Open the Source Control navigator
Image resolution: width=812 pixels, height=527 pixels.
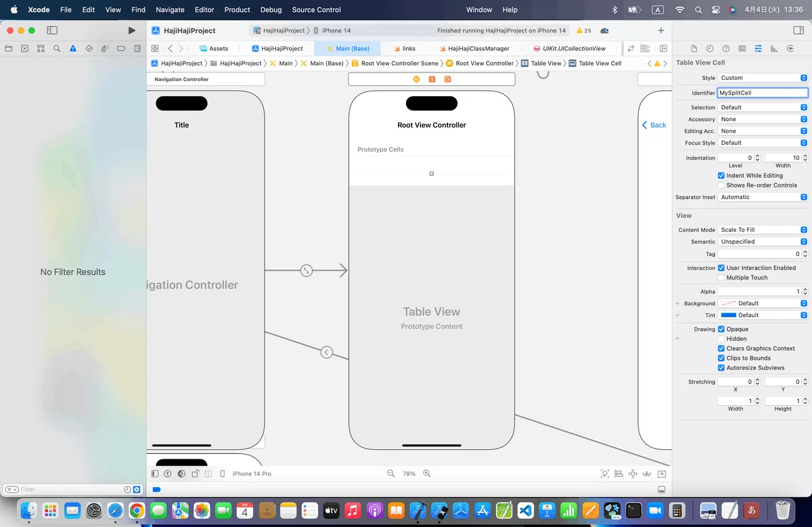(25, 49)
